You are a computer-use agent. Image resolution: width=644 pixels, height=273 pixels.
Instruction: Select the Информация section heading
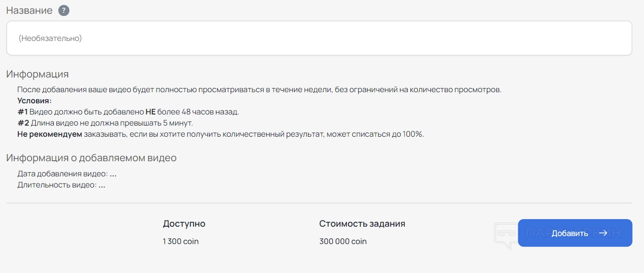37,74
